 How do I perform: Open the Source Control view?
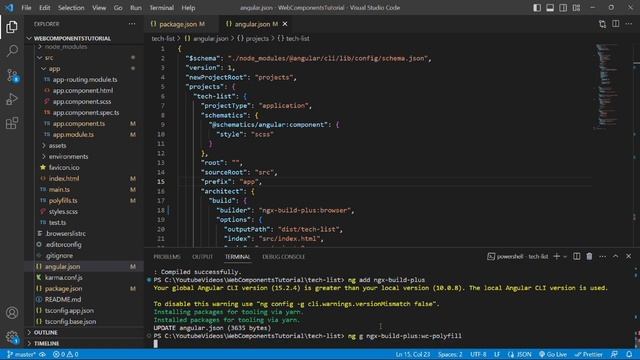12,76
